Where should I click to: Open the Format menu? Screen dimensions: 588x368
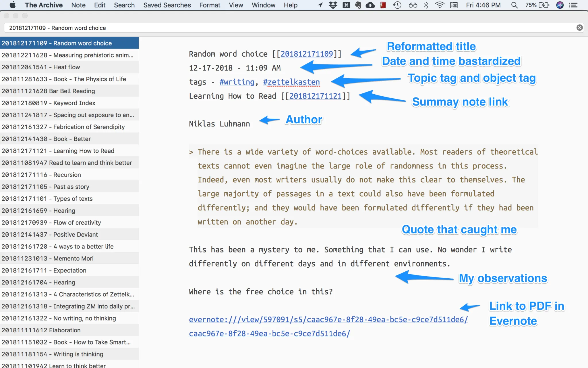[210, 5]
